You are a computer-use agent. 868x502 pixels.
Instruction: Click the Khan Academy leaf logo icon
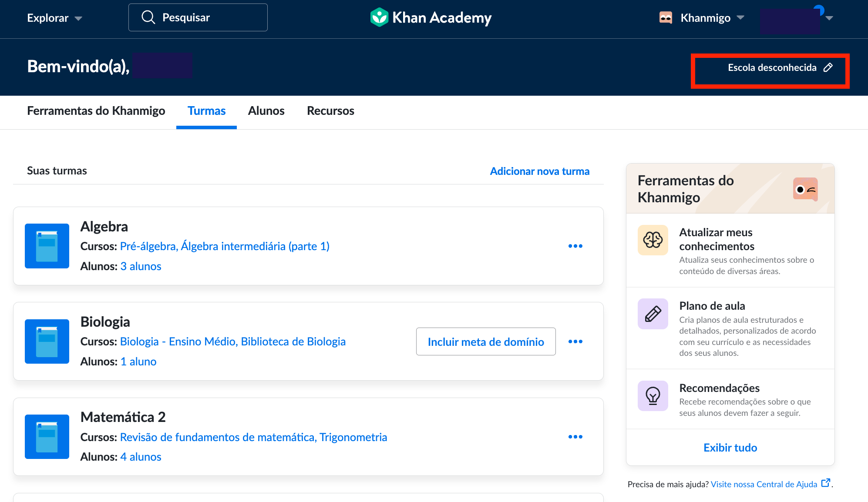pos(379,17)
